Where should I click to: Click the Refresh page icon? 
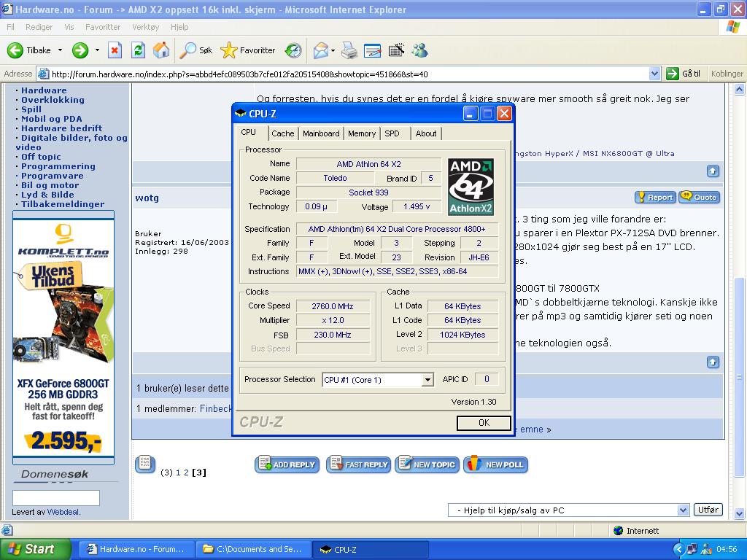point(138,50)
